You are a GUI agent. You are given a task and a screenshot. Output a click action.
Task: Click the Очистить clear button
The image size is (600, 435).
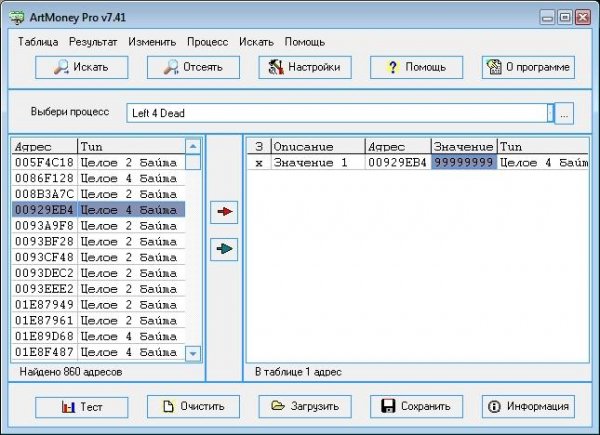[193, 407]
